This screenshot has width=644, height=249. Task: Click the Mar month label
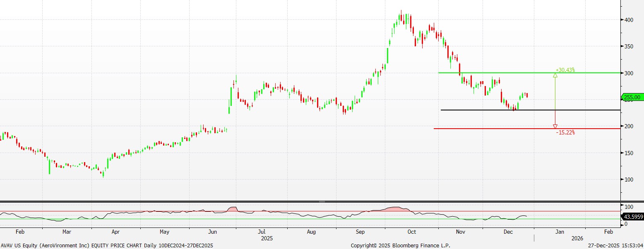pos(67,232)
